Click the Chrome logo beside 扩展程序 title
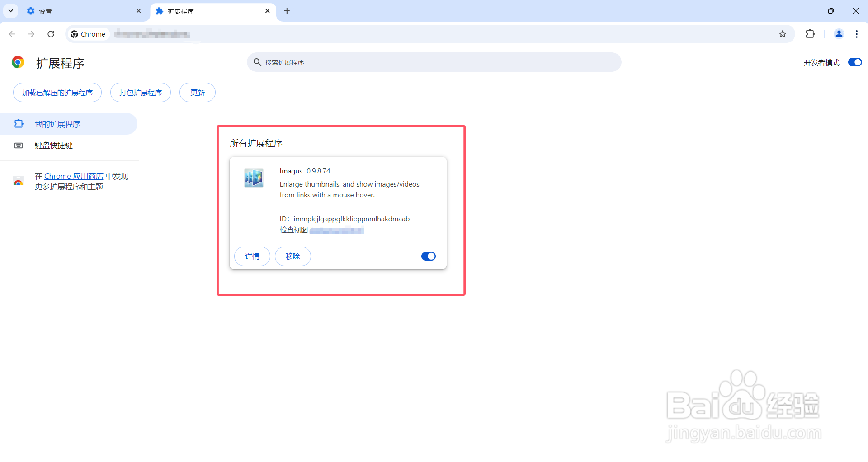This screenshot has height=462, width=868. (x=18, y=62)
